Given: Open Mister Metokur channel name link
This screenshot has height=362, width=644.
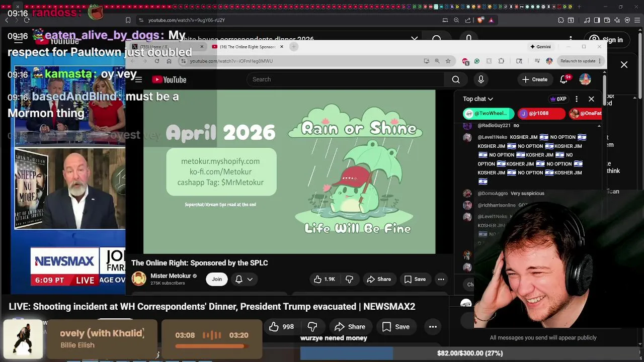Looking at the screenshot, I should [x=171, y=276].
